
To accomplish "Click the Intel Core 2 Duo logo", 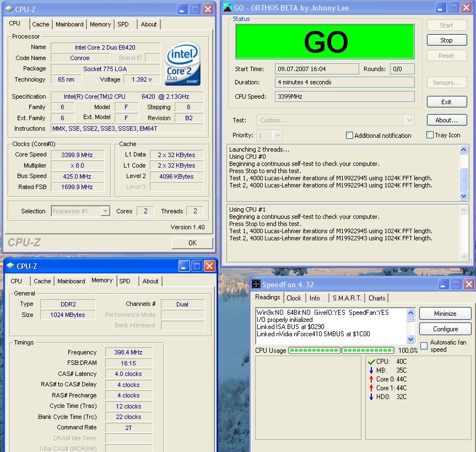I will coord(183,63).
